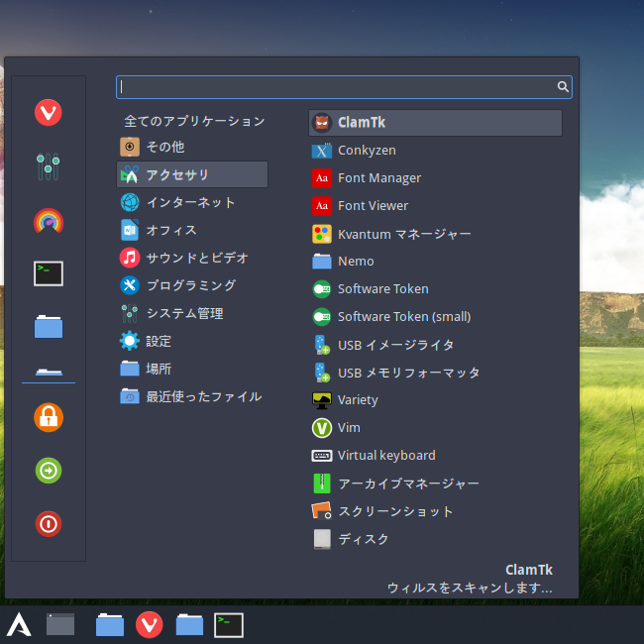Click the magnifier icon in search box
644x644 pixels.
[563, 86]
